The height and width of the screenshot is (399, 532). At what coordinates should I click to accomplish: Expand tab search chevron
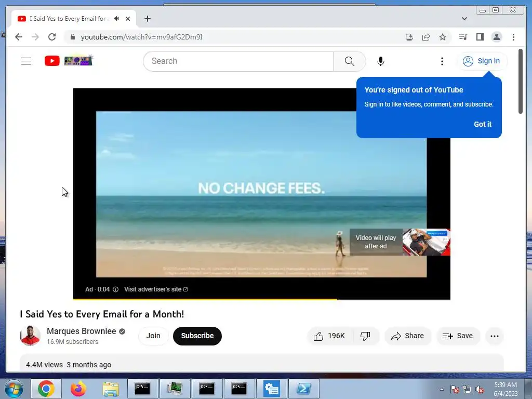point(464,19)
